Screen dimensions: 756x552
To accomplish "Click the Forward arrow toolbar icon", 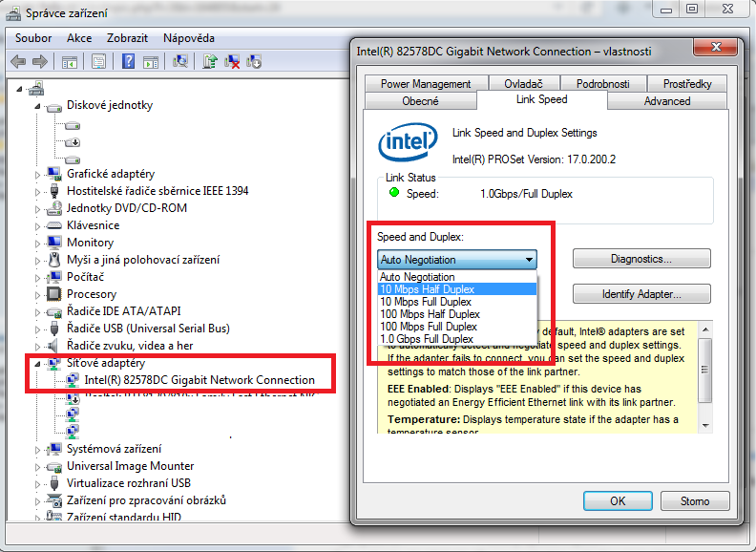I will coord(39,61).
